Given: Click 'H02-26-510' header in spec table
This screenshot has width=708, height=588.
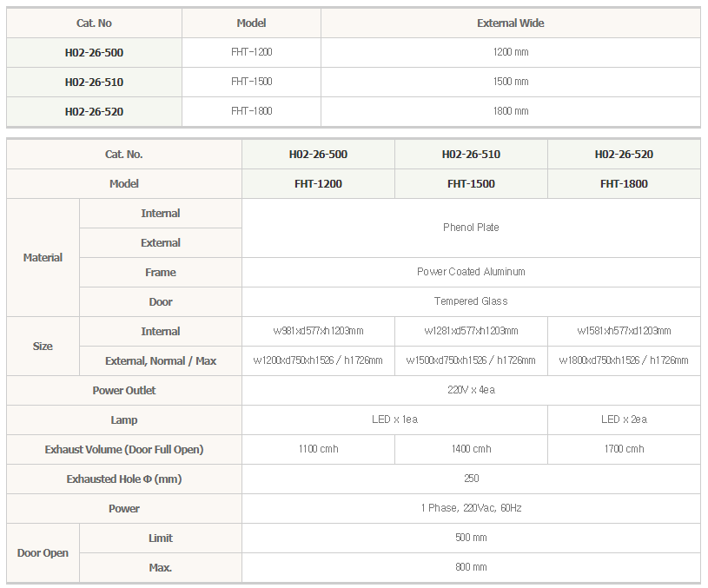Looking at the screenshot, I should coord(471,155).
